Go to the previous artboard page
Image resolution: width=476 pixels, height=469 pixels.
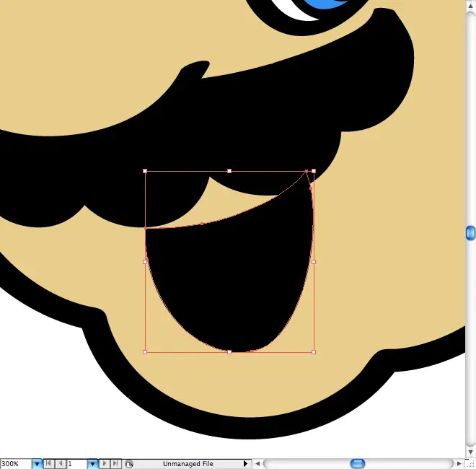pos(61,463)
